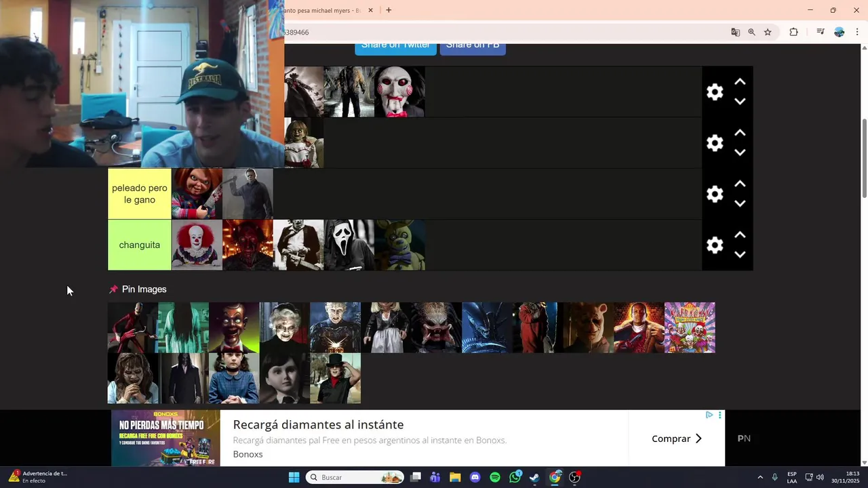Switch to the 'pesa michael myers' tab
The height and width of the screenshot is (488, 868).
324,10
